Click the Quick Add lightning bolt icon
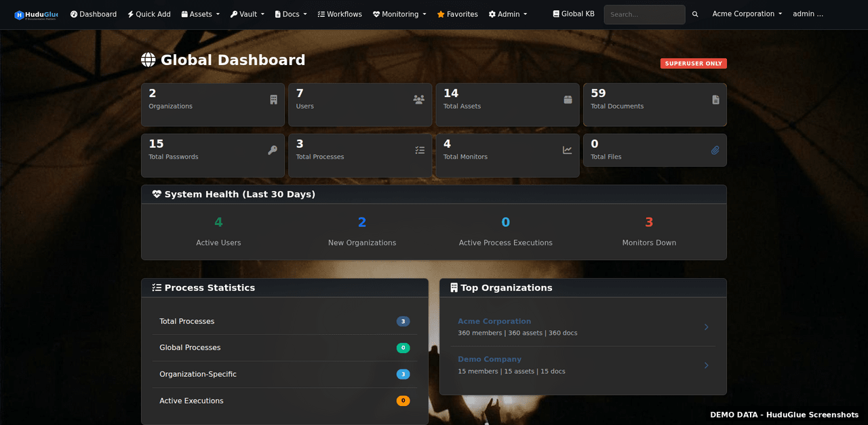Image resolution: width=868 pixels, height=425 pixels. coord(130,14)
